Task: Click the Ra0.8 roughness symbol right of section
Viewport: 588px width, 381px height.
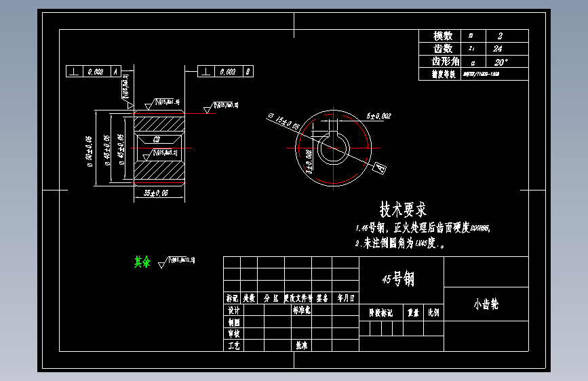Action: tap(221, 107)
